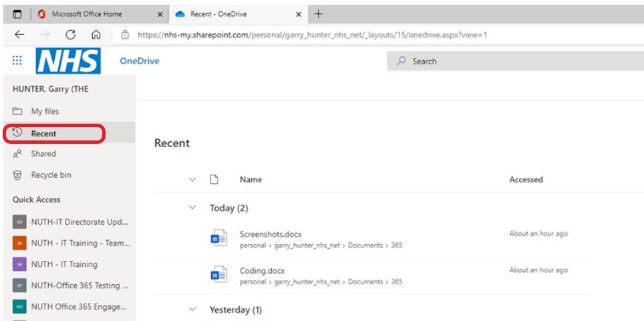Collapse all groups using header chevron
Image resolution: width=644 pixels, height=321 pixels.
point(192,180)
